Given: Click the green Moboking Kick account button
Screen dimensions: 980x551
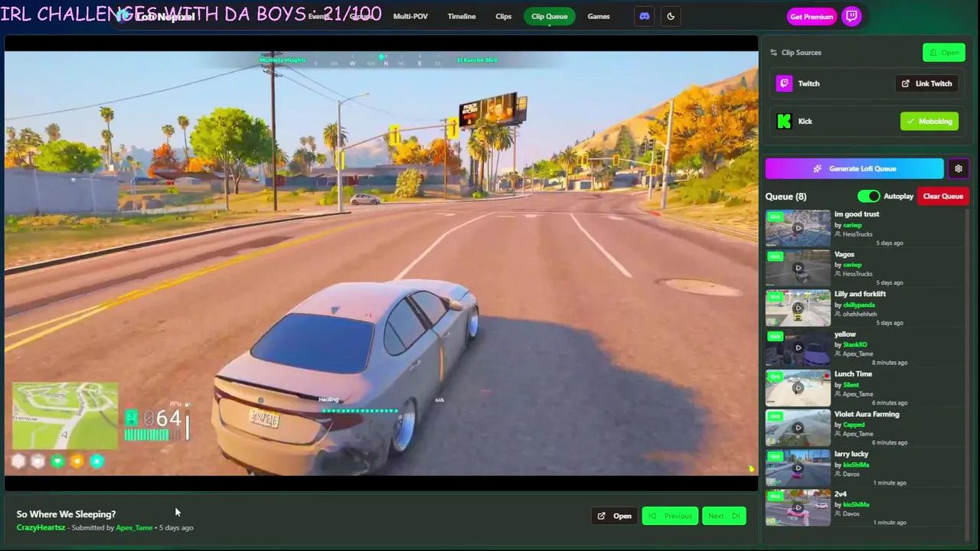Looking at the screenshot, I should (929, 121).
